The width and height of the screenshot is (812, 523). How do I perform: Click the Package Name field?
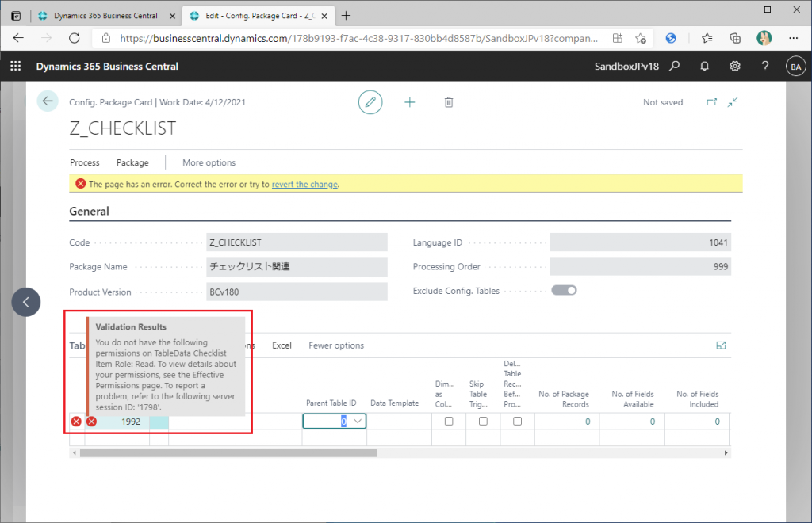pos(297,266)
